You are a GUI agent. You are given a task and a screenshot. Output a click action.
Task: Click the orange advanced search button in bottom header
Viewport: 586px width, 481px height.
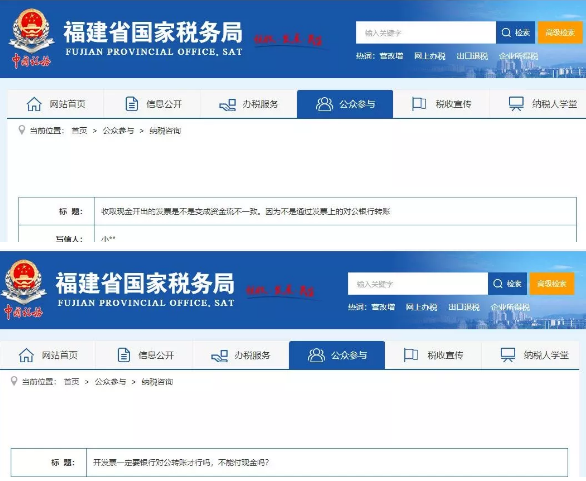[x=552, y=284]
